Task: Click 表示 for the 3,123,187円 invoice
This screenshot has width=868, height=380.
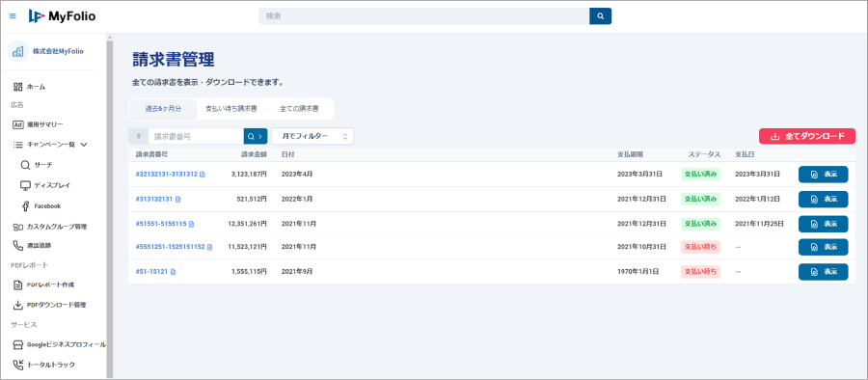Action: [x=824, y=174]
